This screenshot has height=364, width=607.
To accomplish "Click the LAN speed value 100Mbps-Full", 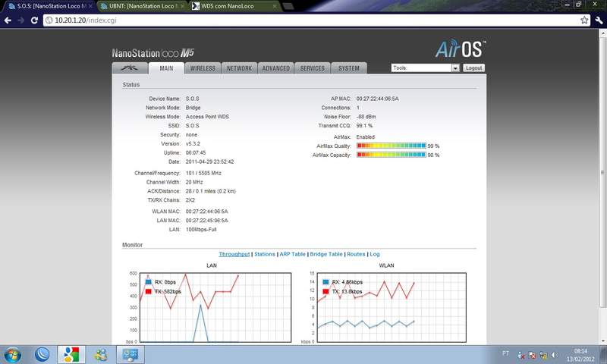I will (201, 229).
